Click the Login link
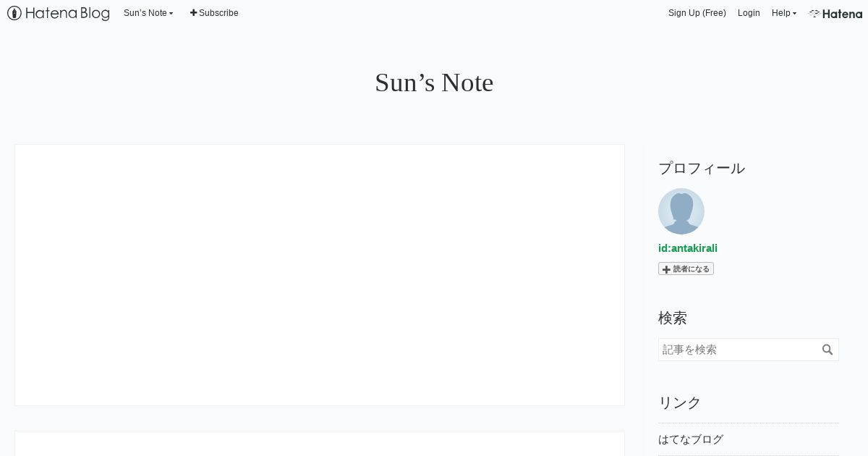 (749, 13)
